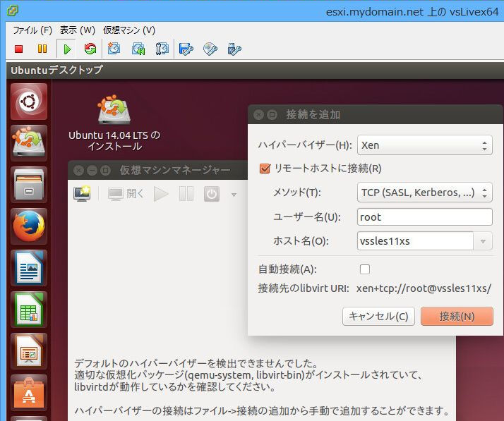
Task: Launch the Ubuntu installer from the dock
Action: coord(29,143)
